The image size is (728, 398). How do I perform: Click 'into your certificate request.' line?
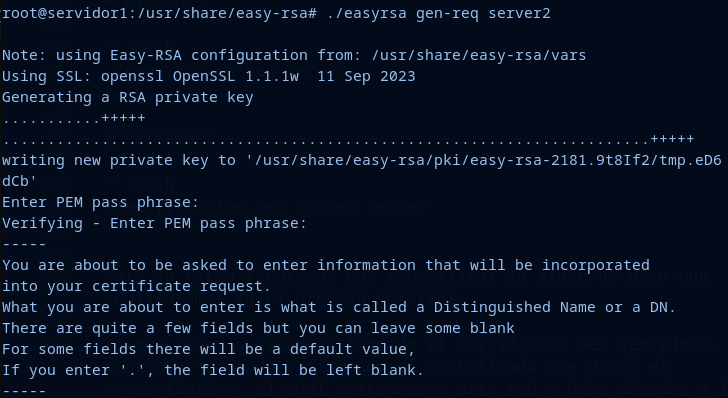(x=136, y=286)
